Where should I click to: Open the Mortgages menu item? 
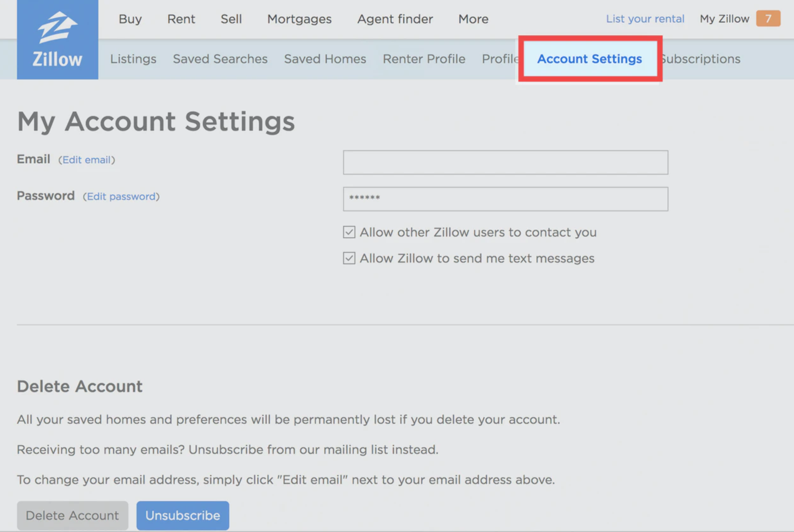(299, 19)
